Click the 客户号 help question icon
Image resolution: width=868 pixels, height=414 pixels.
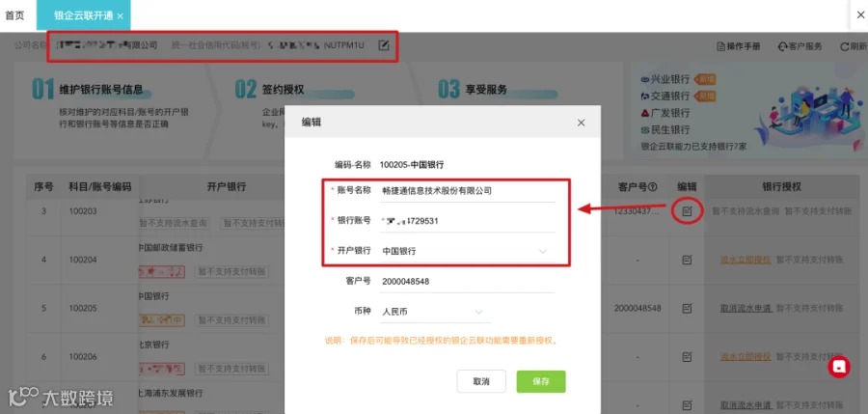(x=653, y=187)
